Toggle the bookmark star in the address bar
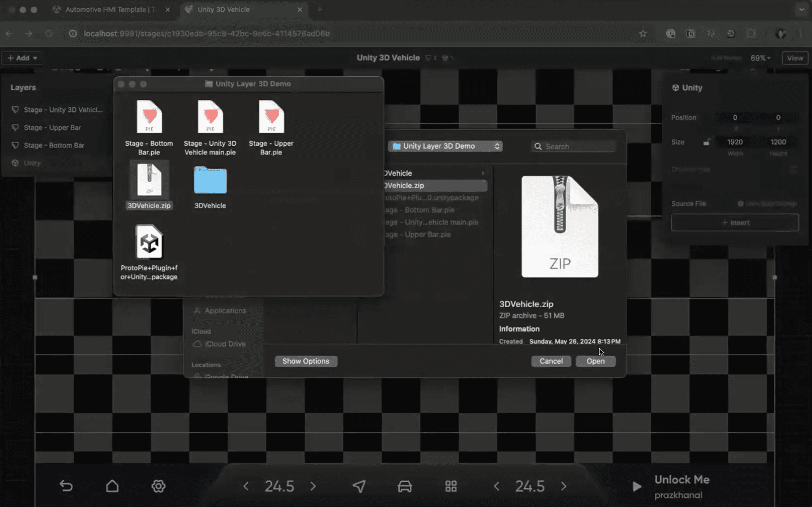This screenshot has width=812, height=507. (643, 34)
